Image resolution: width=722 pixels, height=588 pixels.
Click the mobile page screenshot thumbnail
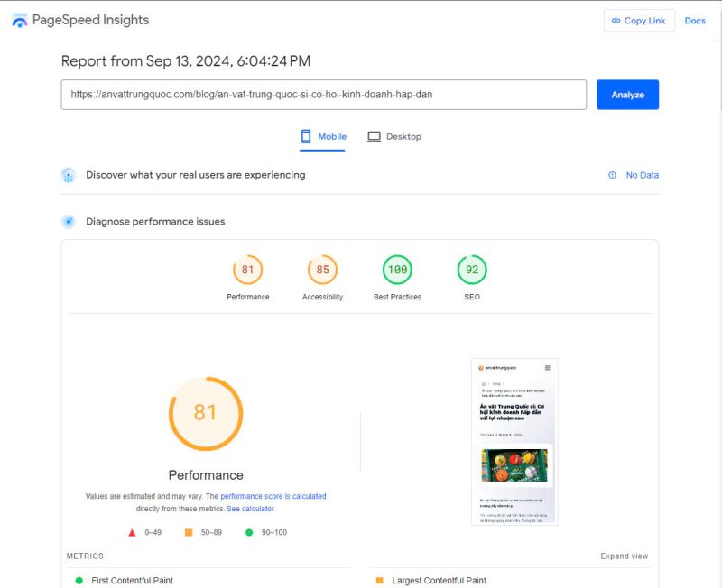(514, 442)
